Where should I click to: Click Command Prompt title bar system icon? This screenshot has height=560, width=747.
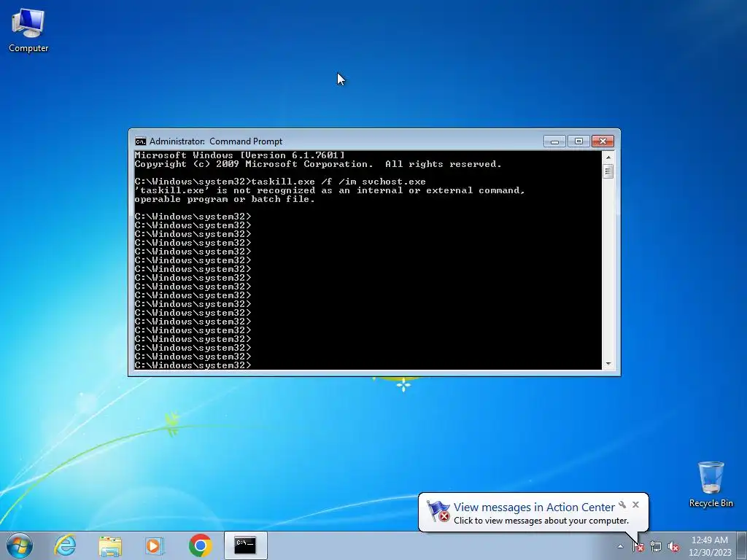[x=141, y=141]
